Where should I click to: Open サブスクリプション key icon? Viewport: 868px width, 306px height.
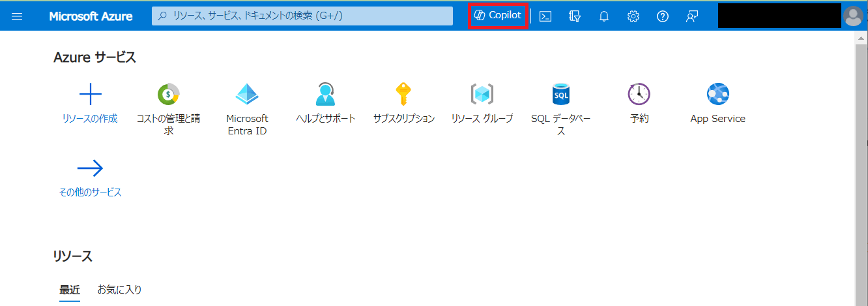(x=403, y=95)
